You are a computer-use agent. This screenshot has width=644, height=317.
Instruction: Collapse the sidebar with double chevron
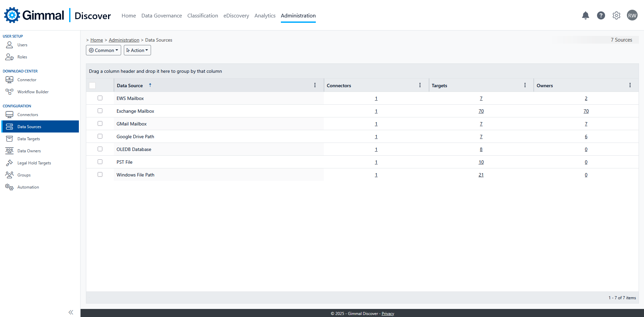71,312
